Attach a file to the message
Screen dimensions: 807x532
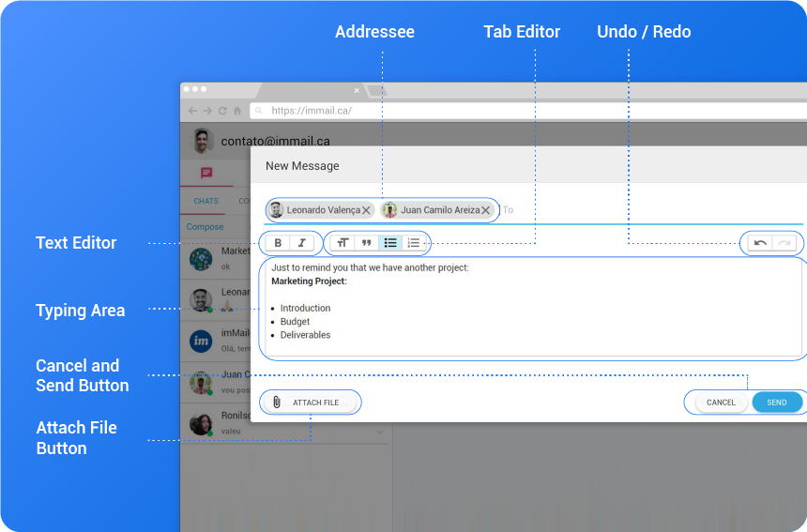tap(311, 403)
